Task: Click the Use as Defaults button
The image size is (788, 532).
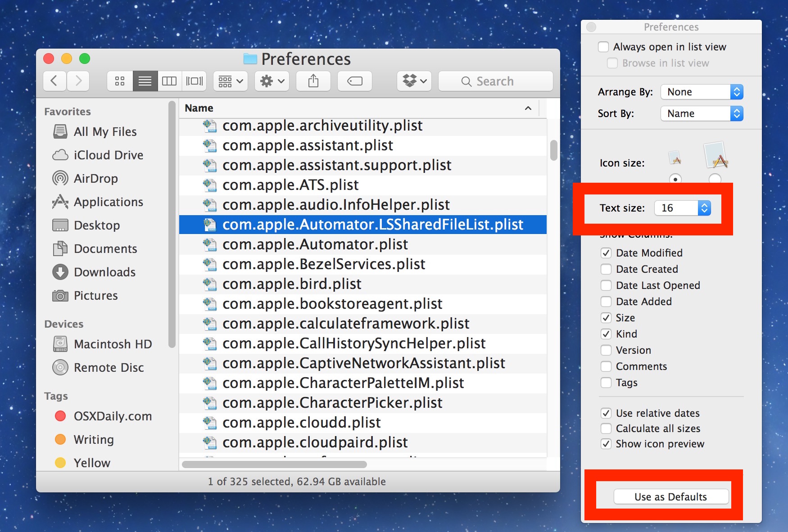Action: pos(670,496)
